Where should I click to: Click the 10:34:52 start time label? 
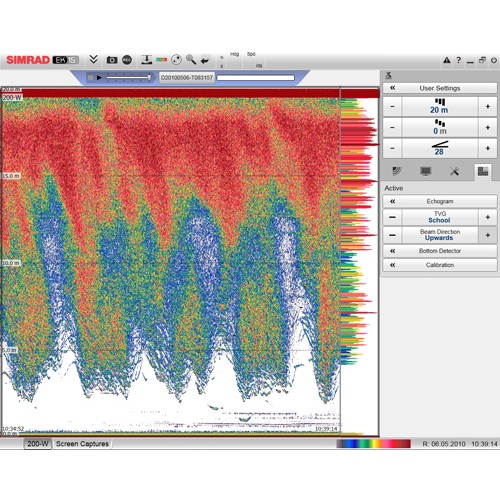point(13,428)
